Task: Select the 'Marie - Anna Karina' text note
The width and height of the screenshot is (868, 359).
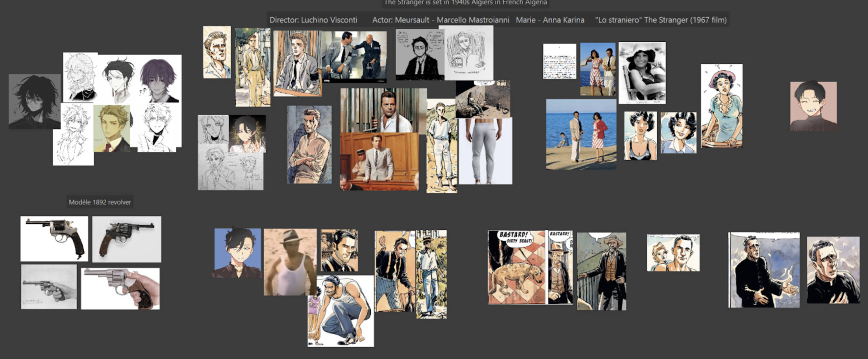Action: tap(550, 20)
